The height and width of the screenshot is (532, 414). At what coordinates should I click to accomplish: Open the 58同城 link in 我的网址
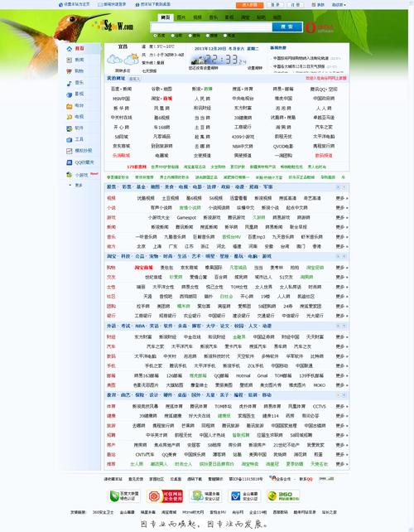click(x=121, y=137)
